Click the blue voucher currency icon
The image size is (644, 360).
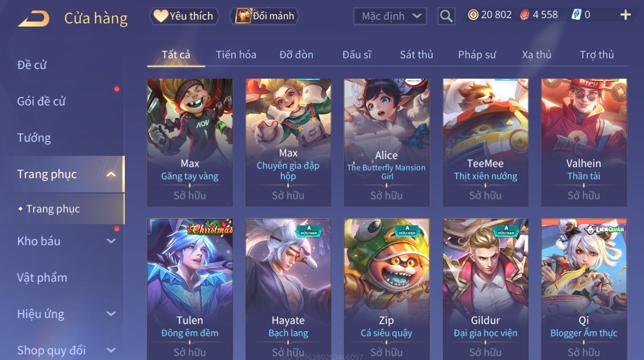[576, 15]
